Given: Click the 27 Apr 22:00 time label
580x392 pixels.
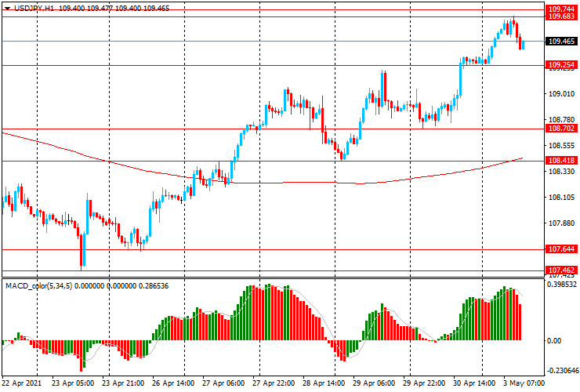Looking at the screenshot, I should tap(274, 383).
